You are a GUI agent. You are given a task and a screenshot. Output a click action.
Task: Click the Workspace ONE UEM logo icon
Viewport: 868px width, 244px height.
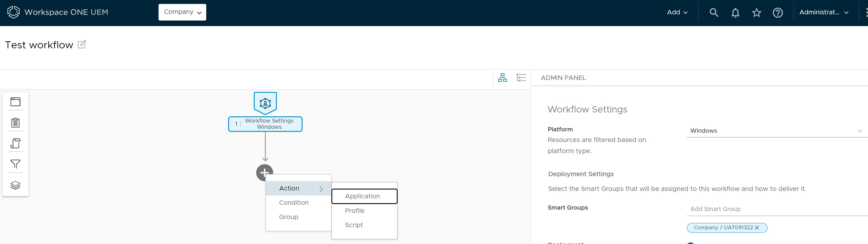click(x=13, y=12)
